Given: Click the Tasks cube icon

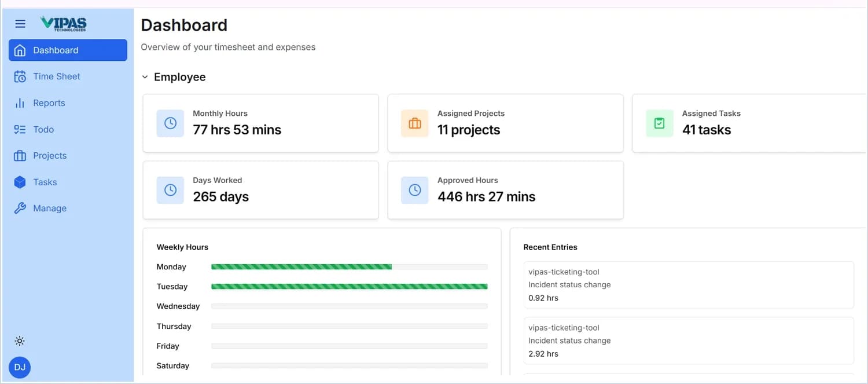Looking at the screenshot, I should pos(20,182).
